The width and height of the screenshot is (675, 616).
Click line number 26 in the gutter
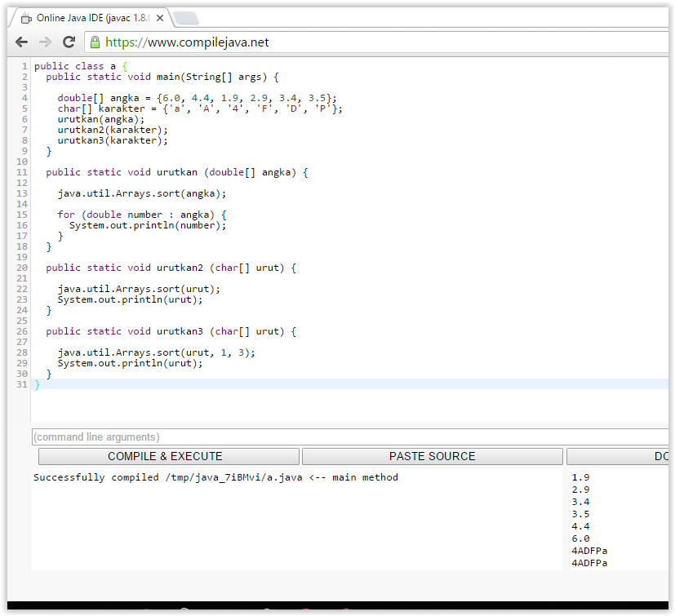click(22, 331)
